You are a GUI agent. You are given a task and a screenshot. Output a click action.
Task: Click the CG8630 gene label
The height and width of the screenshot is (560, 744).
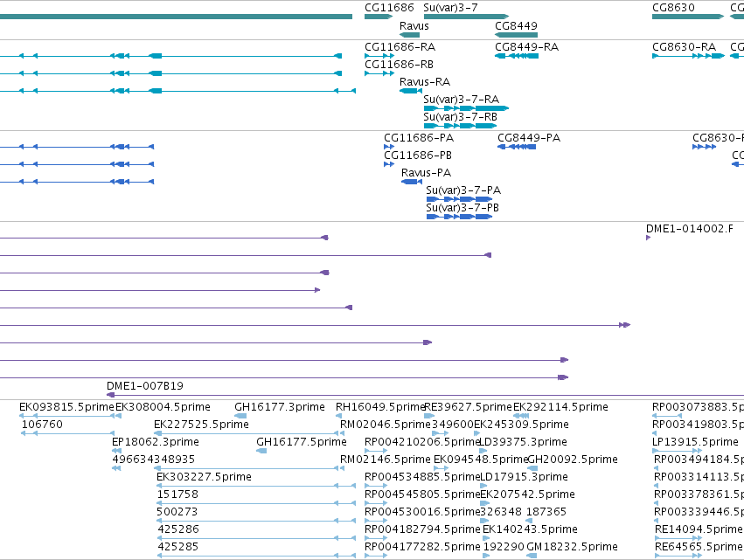[673, 8]
